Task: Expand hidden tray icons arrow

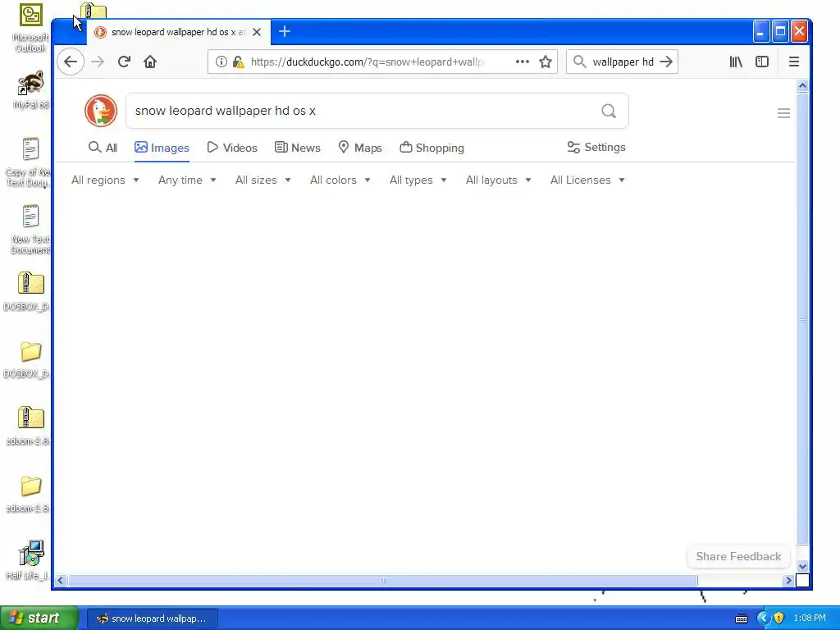Action: click(763, 618)
